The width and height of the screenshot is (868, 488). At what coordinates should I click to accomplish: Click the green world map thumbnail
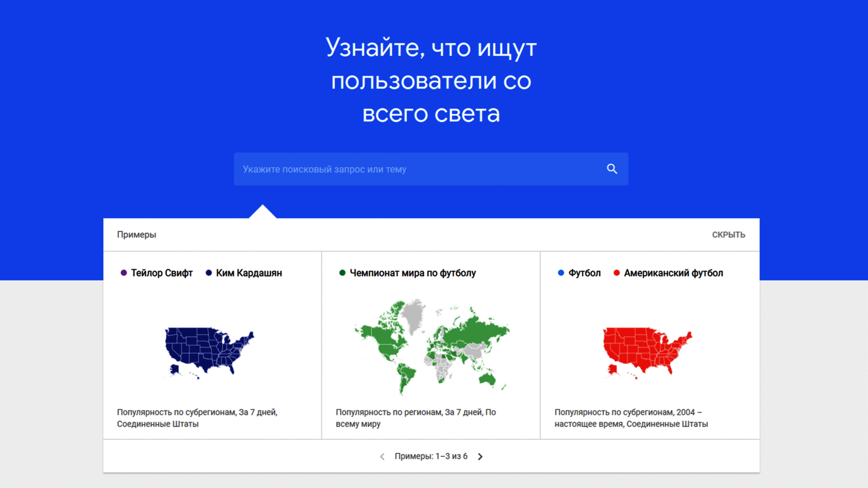coord(431,347)
